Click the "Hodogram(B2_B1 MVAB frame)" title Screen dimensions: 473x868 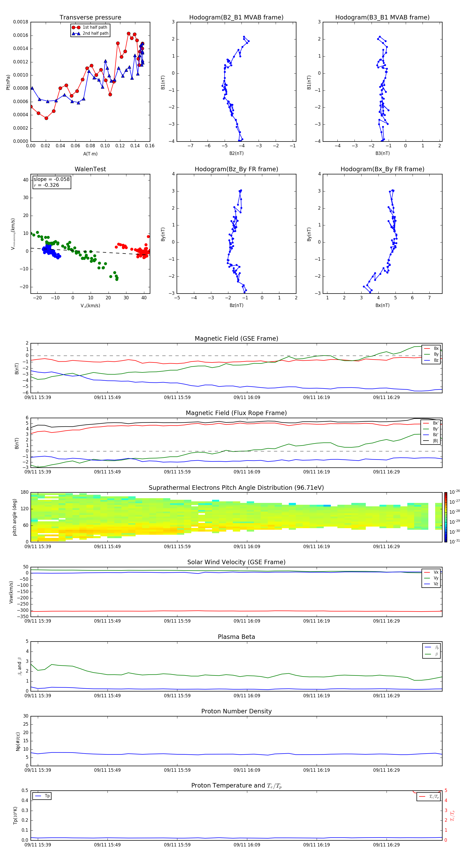pyautogui.click(x=236, y=18)
